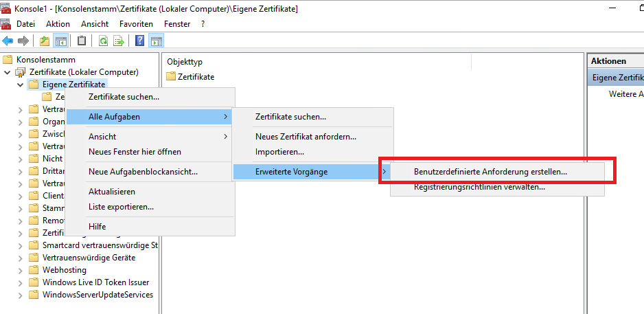This screenshot has height=314, width=644.
Task: Click the export list toolbar icon
Action: coord(118,41)
